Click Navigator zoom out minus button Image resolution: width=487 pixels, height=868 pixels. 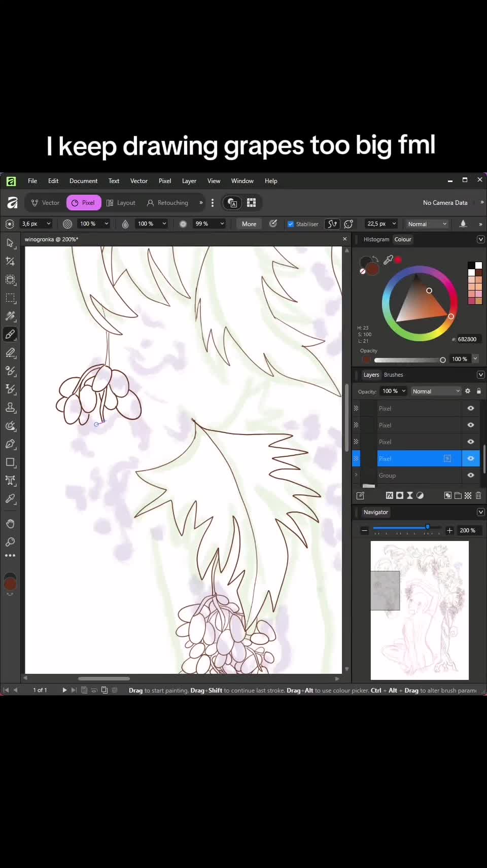pyautogui.click(x=364, y=530)
